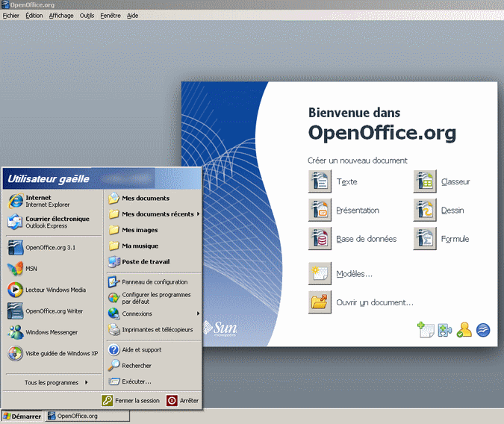Click the Présentation label link
The height and width of the screenshot is (424, 504).
click(x=358, y=211)
